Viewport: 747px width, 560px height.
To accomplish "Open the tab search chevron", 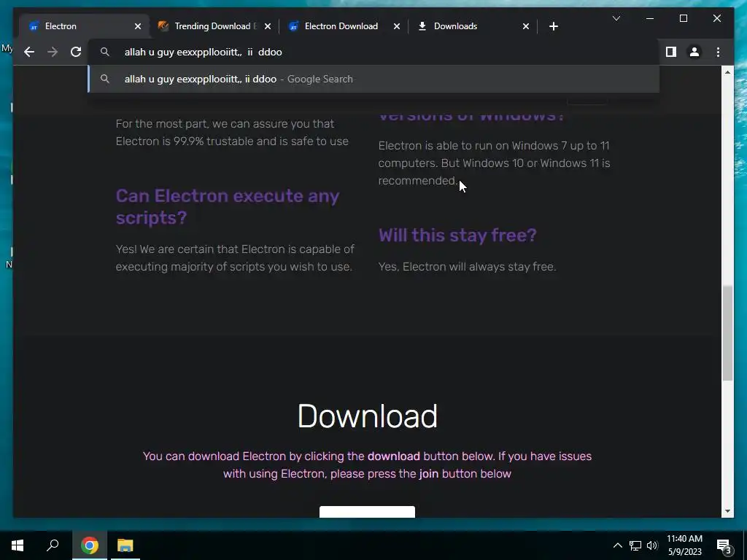I will [616, 18].
